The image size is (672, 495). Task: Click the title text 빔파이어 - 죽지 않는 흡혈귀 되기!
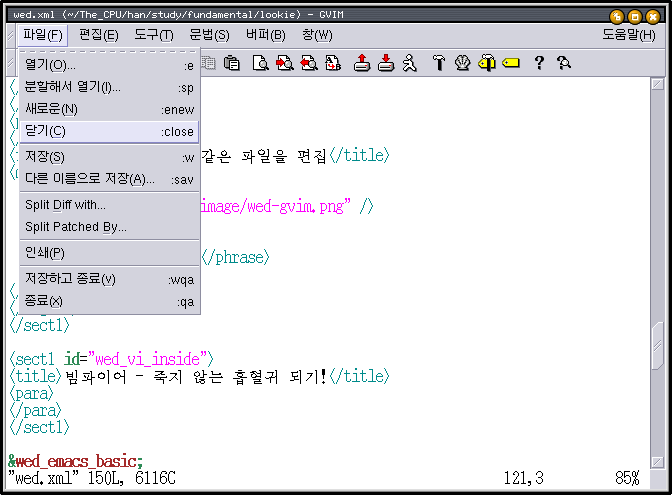pos(196,376)
